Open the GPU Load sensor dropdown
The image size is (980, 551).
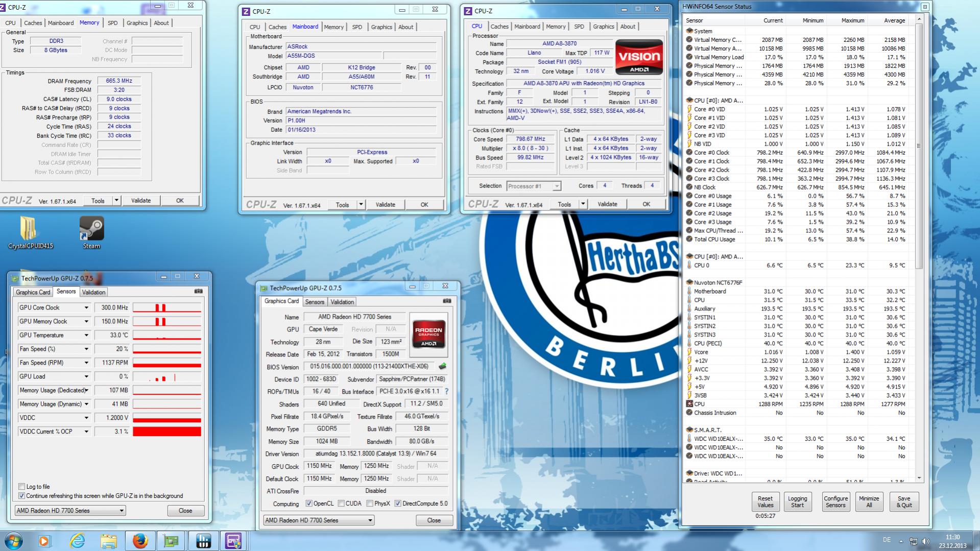point(86,376)
